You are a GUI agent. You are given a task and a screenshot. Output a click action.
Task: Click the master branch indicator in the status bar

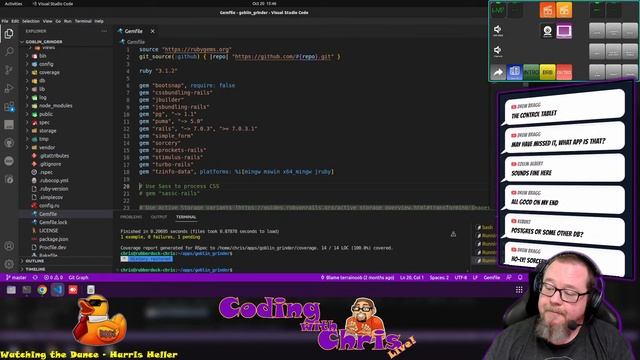[x=16, y=278]
